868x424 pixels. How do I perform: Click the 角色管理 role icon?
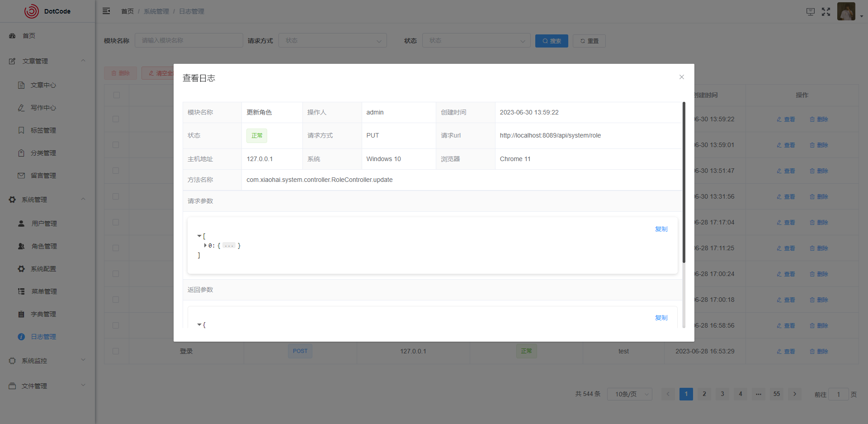[21, 246]
